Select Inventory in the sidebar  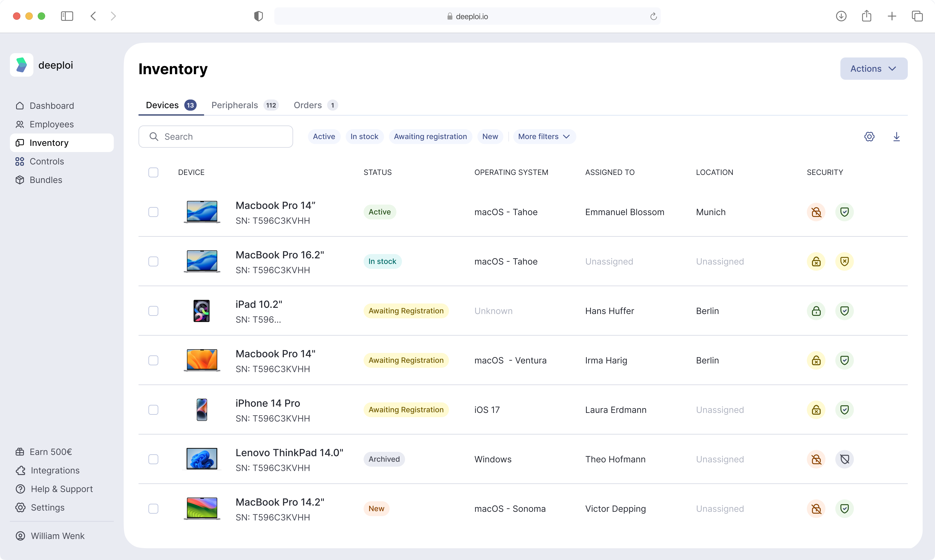(x=62, y=143)
